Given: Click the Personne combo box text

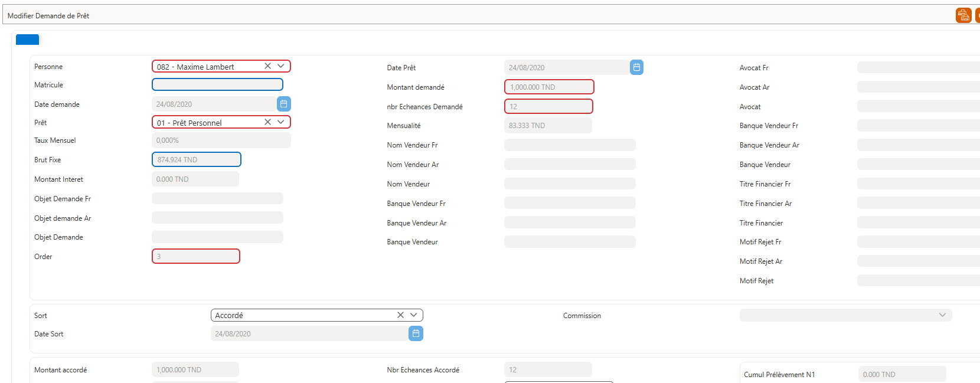Looking at the screenshot, I should [195, 67].
